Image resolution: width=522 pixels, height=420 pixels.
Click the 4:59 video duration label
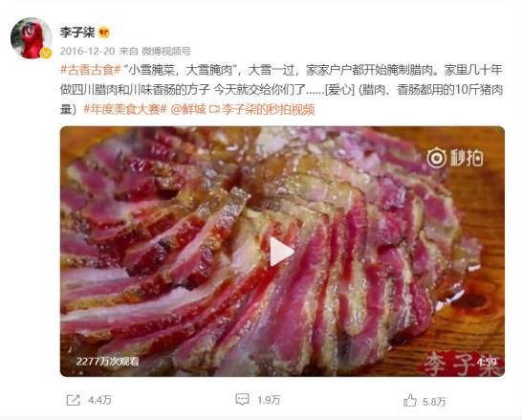[487, 362]
